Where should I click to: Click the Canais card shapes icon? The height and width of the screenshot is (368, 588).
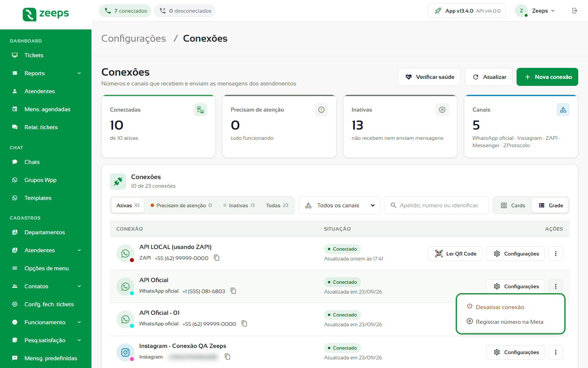pyautogui.click(x=563, y=110)
